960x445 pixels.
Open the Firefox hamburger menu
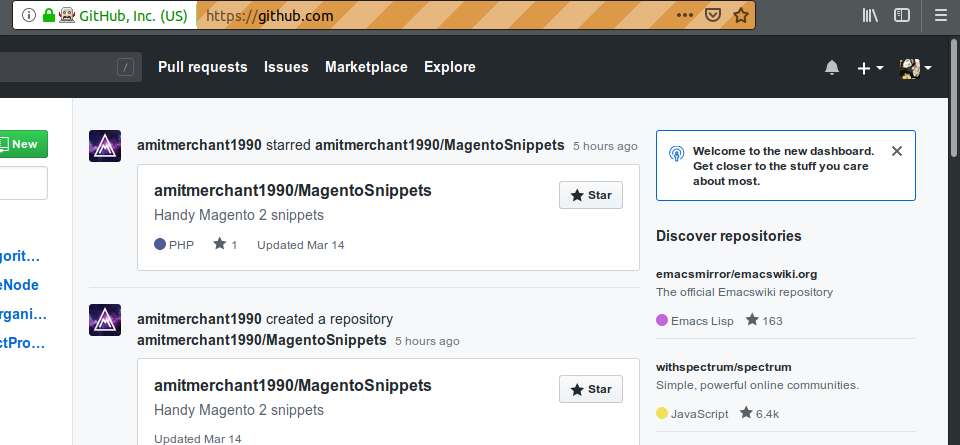click(x=941, y=15)
